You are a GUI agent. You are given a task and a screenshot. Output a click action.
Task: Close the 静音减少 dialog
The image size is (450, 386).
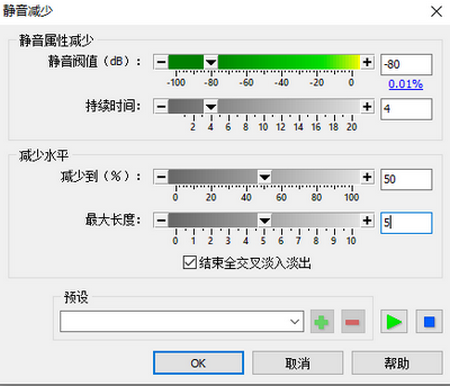coord(436,12)
